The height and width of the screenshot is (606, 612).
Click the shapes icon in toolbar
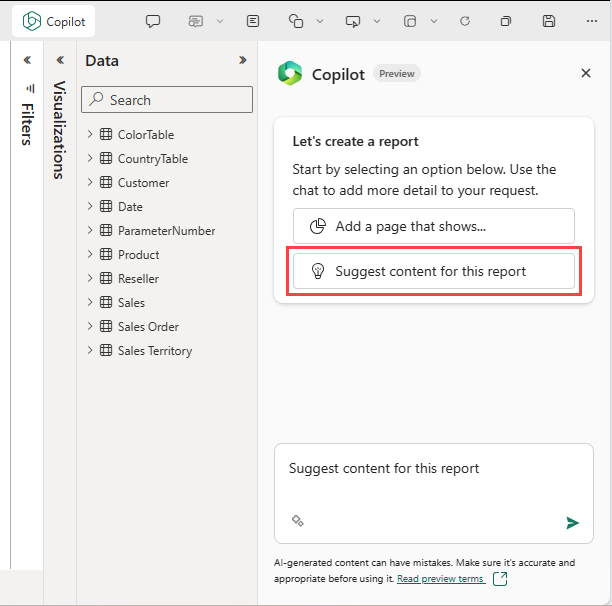pyautogui.click(x=295, y=21)
